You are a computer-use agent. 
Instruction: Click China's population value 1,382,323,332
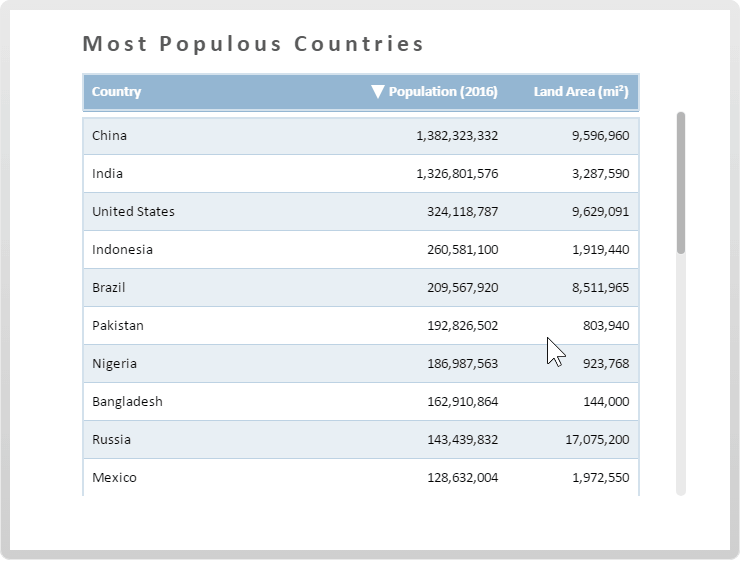pyautogui.click(x=457, y=136)
